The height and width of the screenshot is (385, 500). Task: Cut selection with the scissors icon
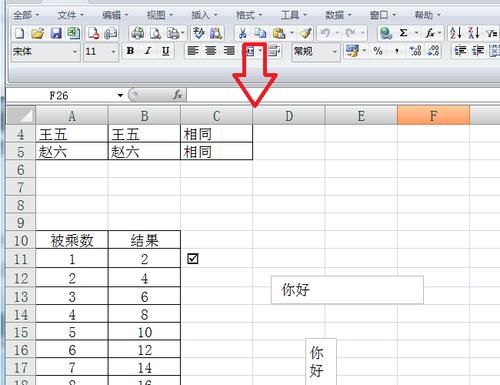click(x=242, y=33)
